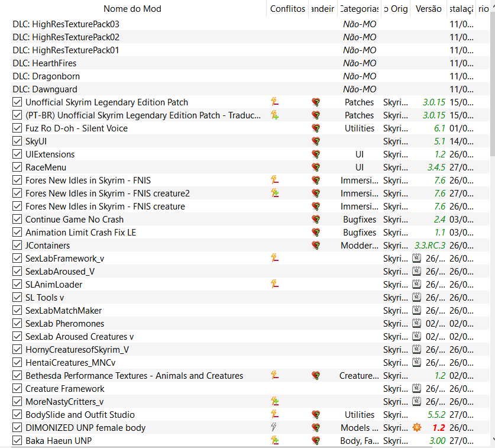Click calendar version icon on SexLab Pheromones row
This screenshot has height=448, width=495.
point(417,323)
